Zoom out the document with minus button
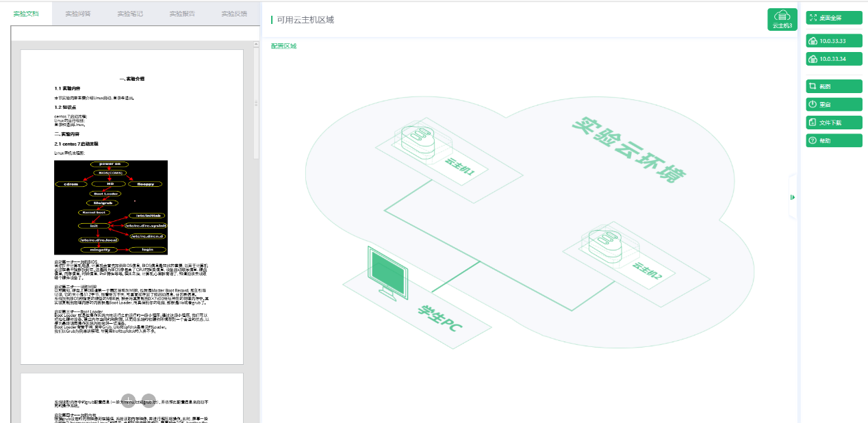Screen dimensions: 868x423 149,400
